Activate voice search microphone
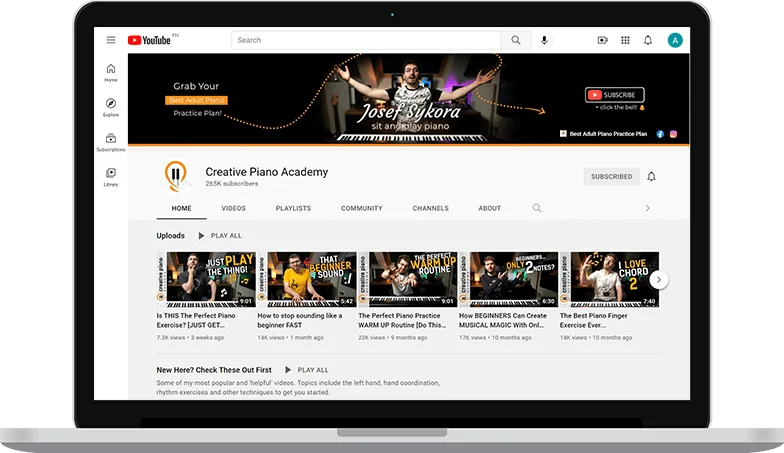784x453 pixels. coord(544,40)
